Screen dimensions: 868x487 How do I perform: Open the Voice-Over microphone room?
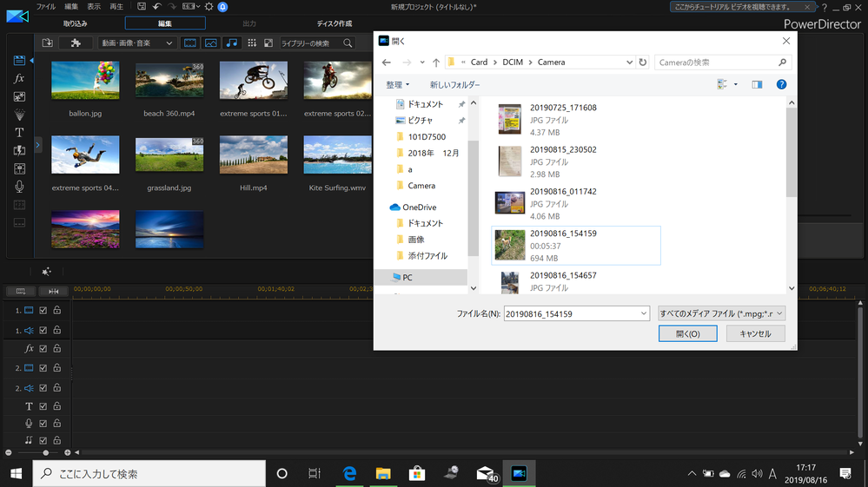[x=19, y=187]
